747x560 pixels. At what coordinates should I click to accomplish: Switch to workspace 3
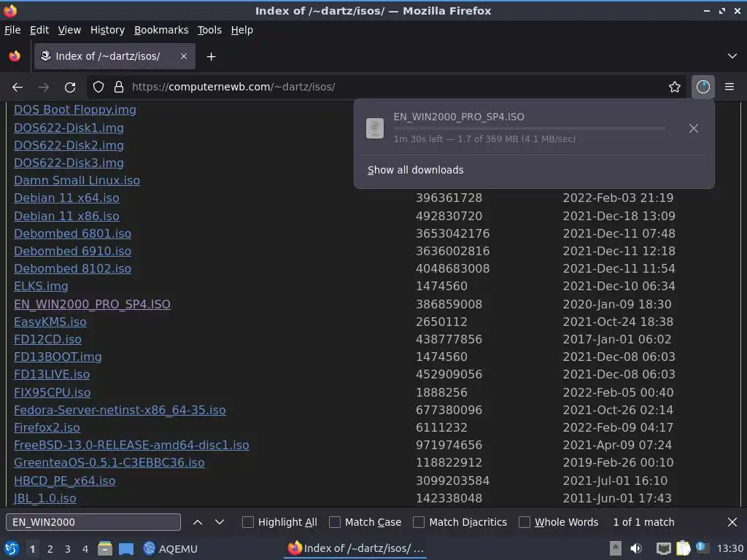[x=68, y=549]
